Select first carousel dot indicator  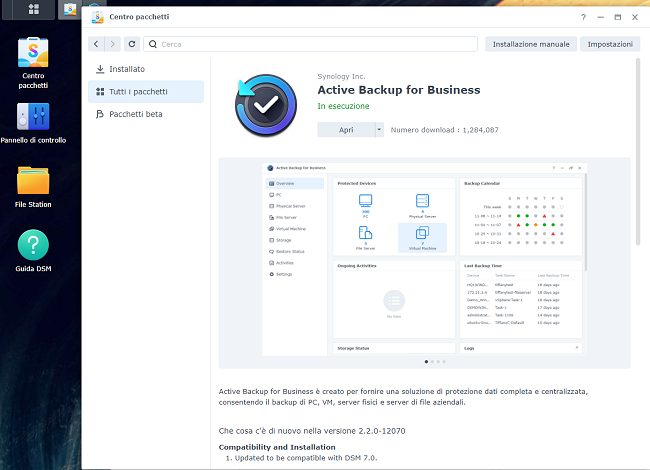click(426, 362)
